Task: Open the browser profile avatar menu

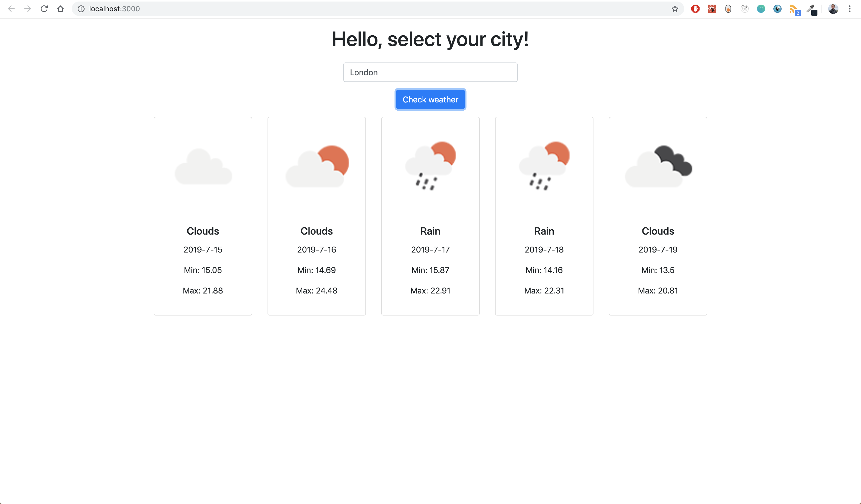Action: (833, 9)
